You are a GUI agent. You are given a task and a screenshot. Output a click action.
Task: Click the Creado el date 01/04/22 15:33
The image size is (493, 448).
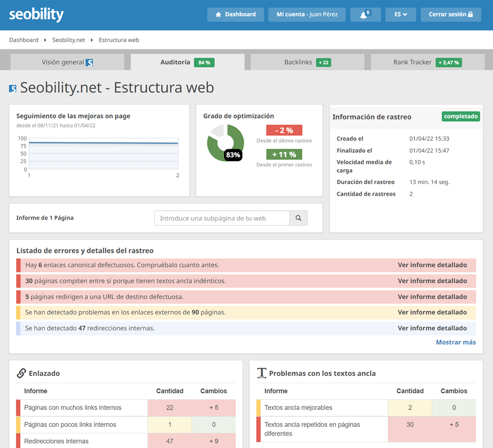(429, 138)
